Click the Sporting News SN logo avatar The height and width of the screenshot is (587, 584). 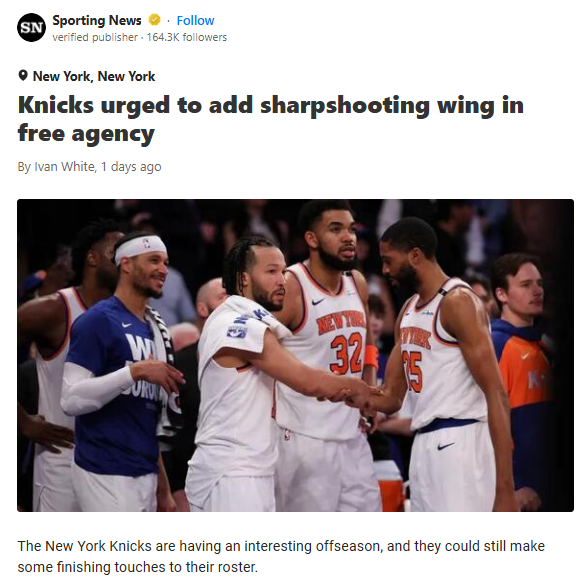[x=31, y=27]
